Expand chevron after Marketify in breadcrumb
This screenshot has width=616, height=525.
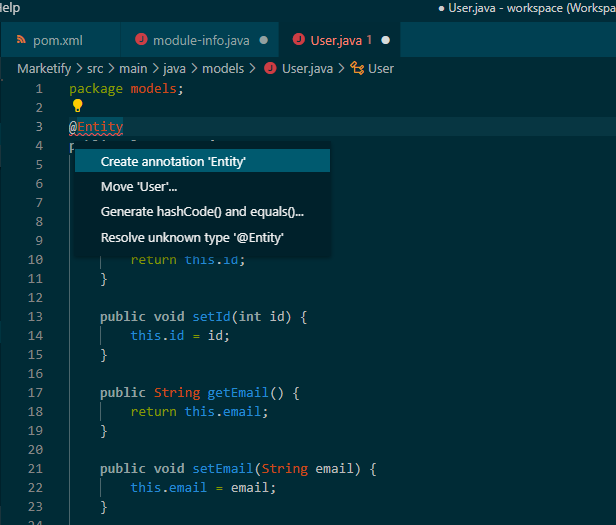(x=79, y=69)
